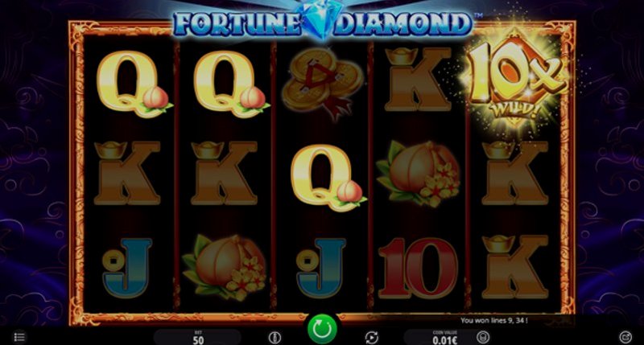Click the 10x WILD symbol
The height and width of the screenshot is (345, 644).
(x=514, y=80)
